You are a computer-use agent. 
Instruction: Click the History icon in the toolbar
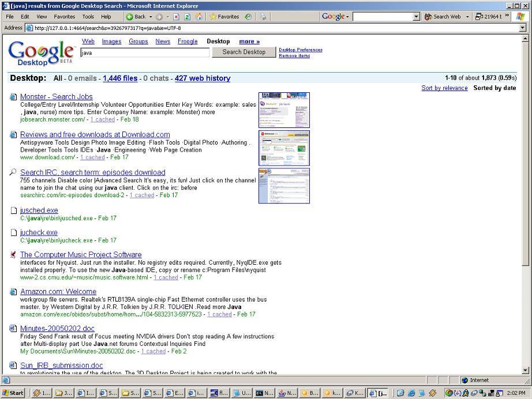[x=248, y=17]
